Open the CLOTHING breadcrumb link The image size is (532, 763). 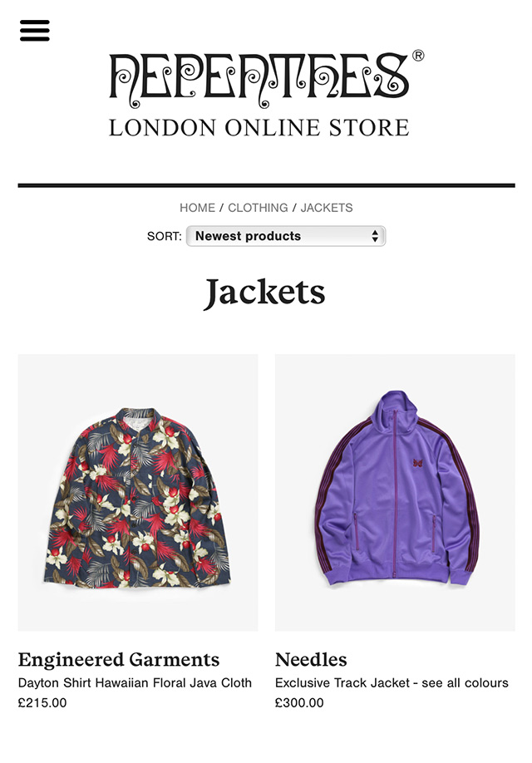(x=258, y=208)
